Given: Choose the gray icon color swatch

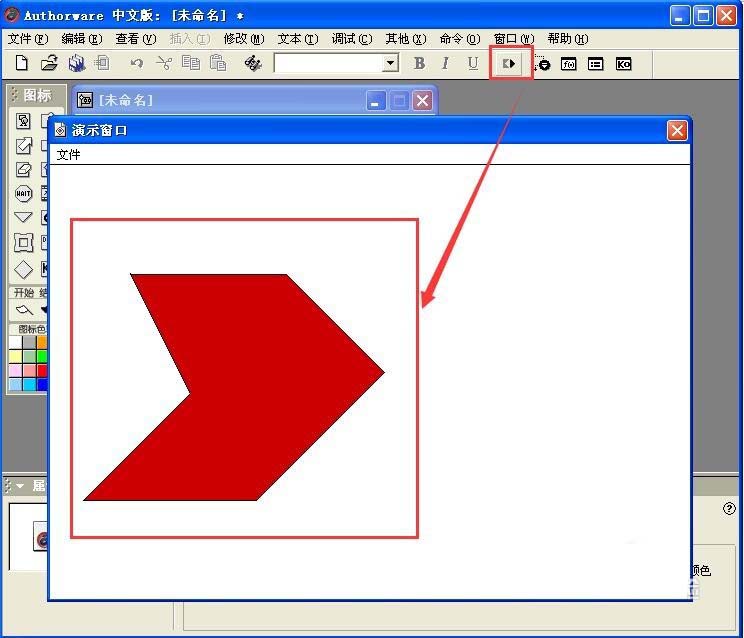Looking at the screenshot, I should click(x=29, y=342).
